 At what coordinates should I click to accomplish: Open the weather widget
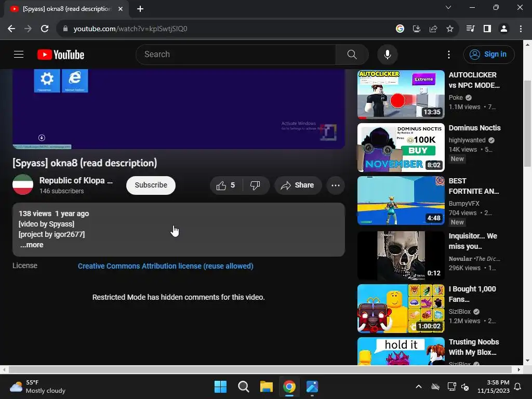coord(37,387)
